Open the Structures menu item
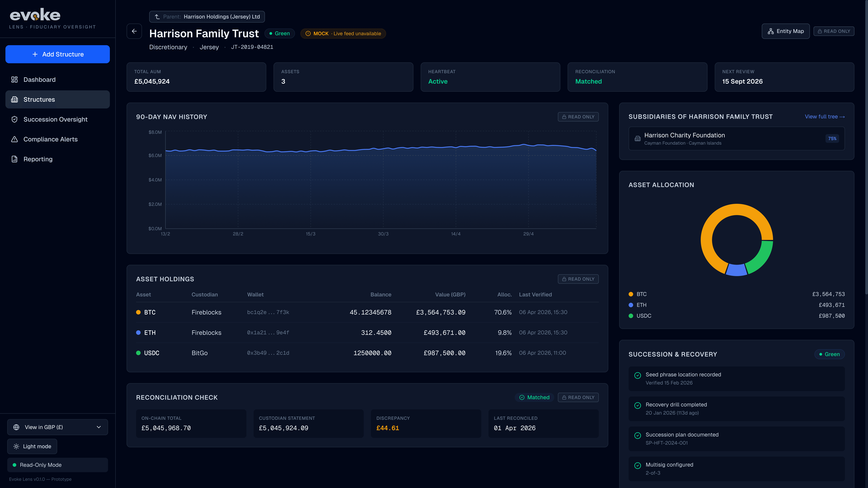868x488 pixels. 58,99
